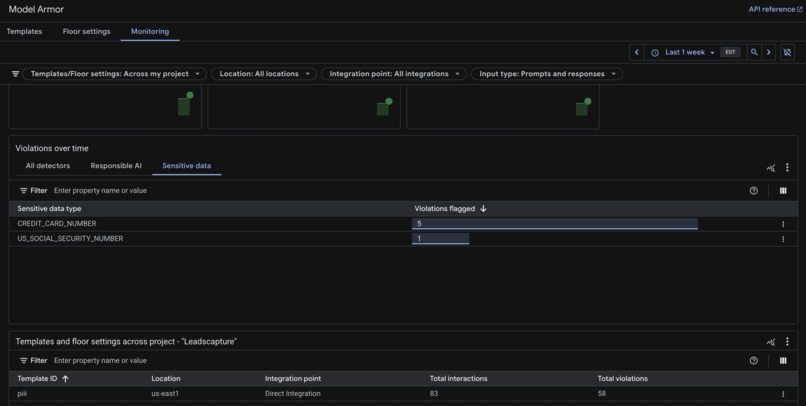Expand Integration point: All integrations dropdown
The width and height of the screenshot is (806, 406).
click(x=394, y=74)
